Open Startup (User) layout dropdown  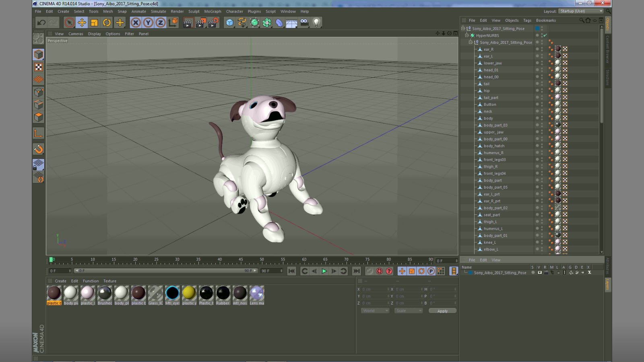coord(581,11)
